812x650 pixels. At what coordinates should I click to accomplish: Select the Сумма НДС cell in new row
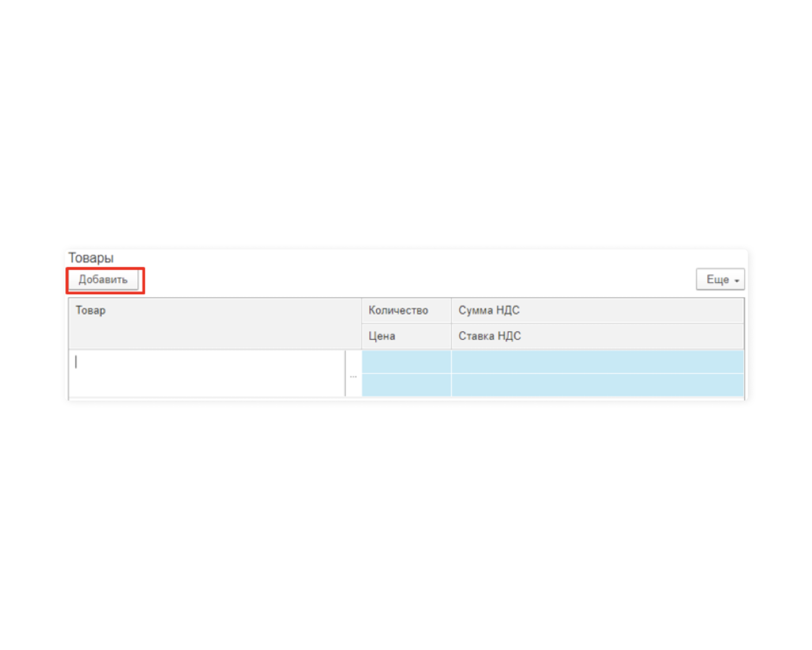pyautogui.click(x=598, y=362)
